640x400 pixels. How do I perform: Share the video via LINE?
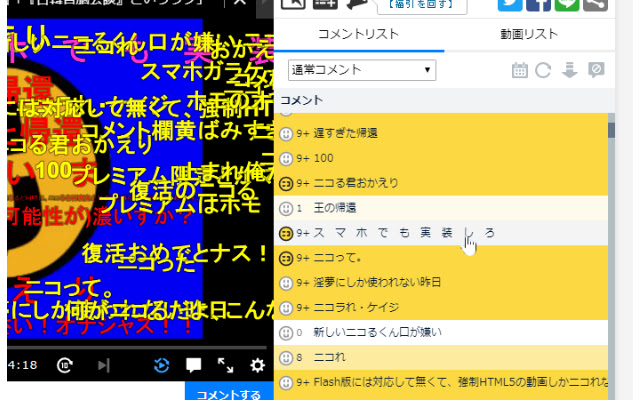[567, 4]
